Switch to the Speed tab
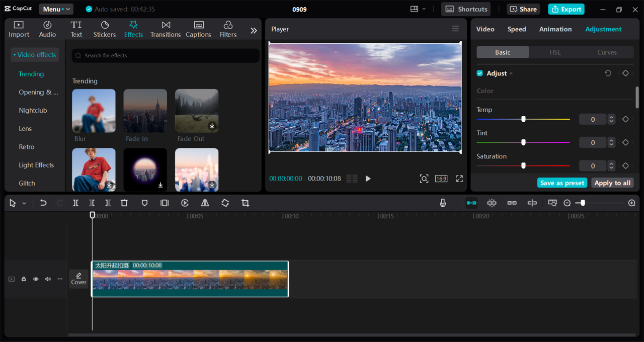 tap(516, 29)
